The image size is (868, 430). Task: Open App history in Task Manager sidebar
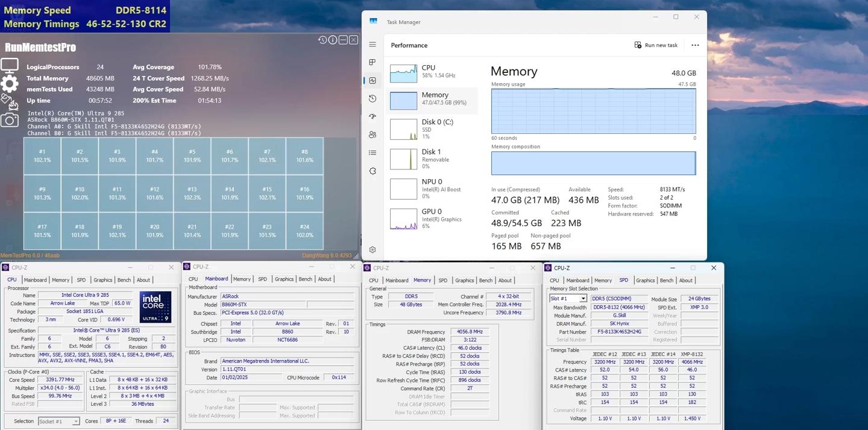pyautogui.click(x=373, y=98)
